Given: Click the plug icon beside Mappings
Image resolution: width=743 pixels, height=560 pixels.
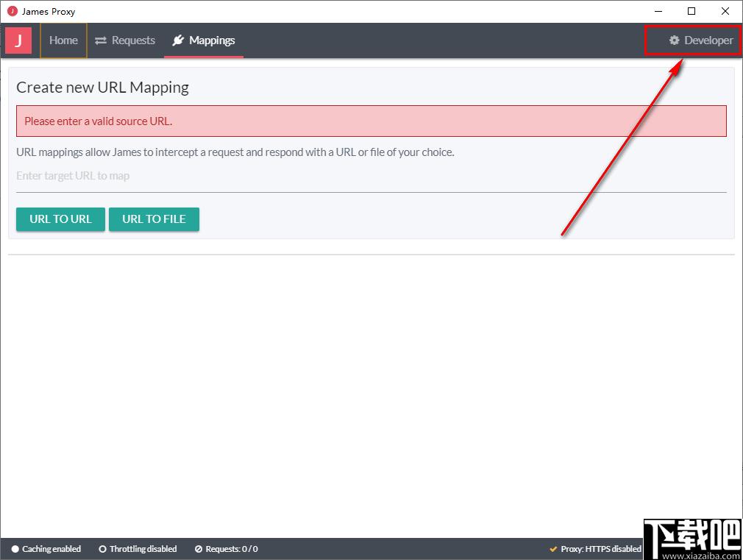Looking at the screenshot, I should (x=178, y=40).
